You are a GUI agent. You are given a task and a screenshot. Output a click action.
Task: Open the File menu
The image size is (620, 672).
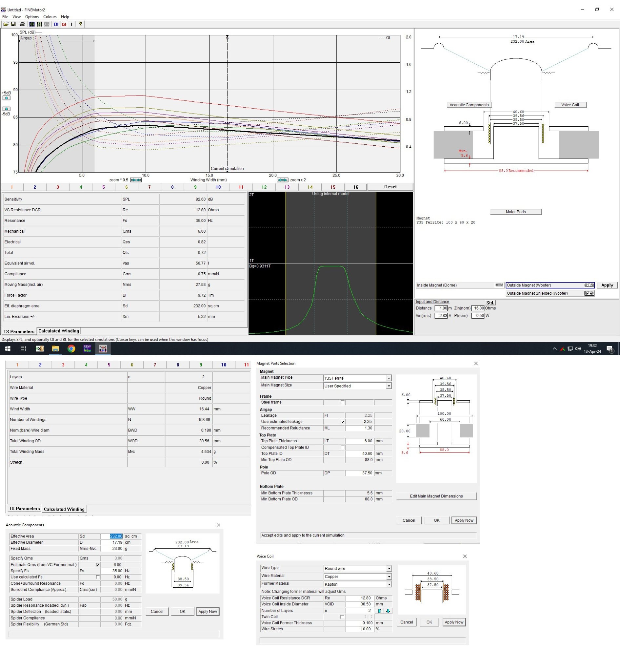(x=5, y=17)
